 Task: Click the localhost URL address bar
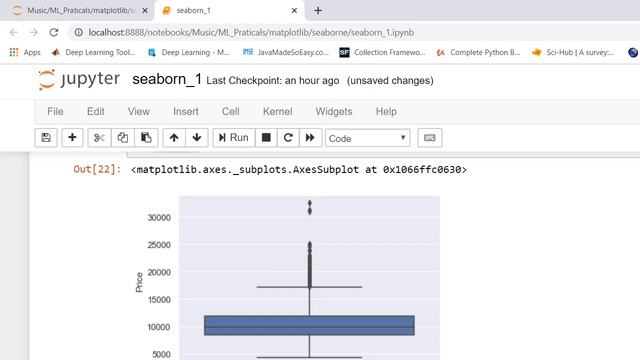coord(251,32)
